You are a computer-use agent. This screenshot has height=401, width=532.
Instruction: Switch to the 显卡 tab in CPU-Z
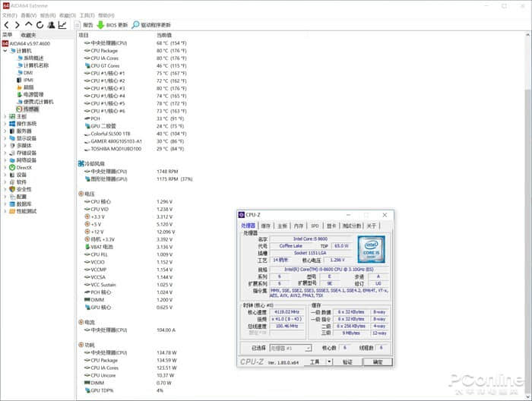[331, 226]
